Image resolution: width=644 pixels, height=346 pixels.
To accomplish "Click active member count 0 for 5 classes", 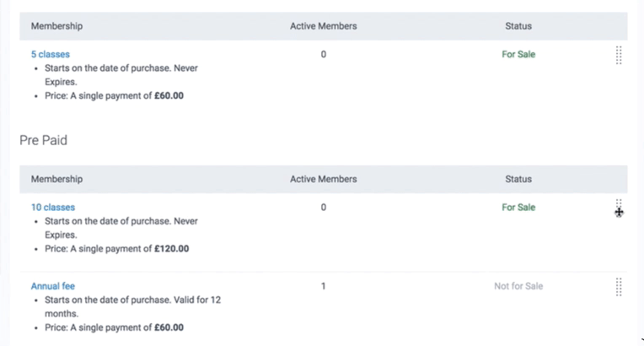I will 324,54.
